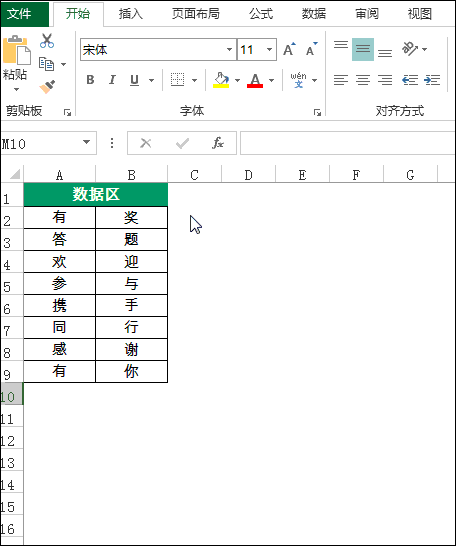Open the phonetic guide dropdown arrow
This screenshot has width=456, height=546.
click(x=314, y=80)
